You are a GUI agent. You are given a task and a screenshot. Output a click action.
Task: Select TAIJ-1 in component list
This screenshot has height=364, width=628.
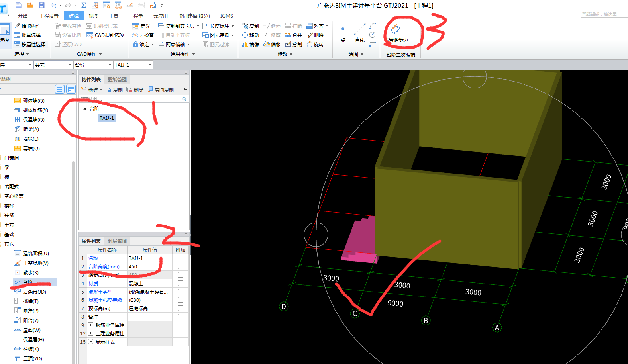click(x=107, y=118)
